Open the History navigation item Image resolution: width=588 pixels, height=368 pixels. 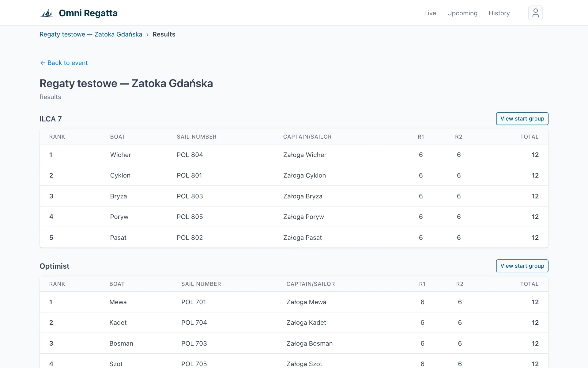499,13
